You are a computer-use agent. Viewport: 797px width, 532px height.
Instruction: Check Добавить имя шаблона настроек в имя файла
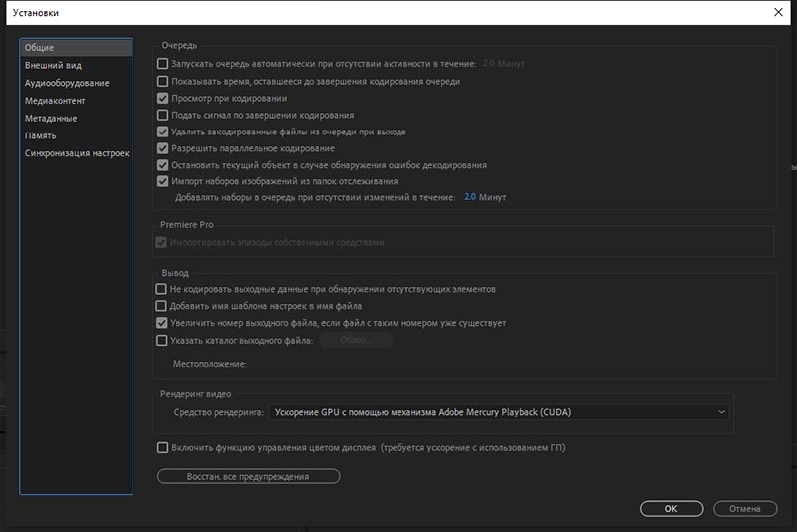click(163, 306)
